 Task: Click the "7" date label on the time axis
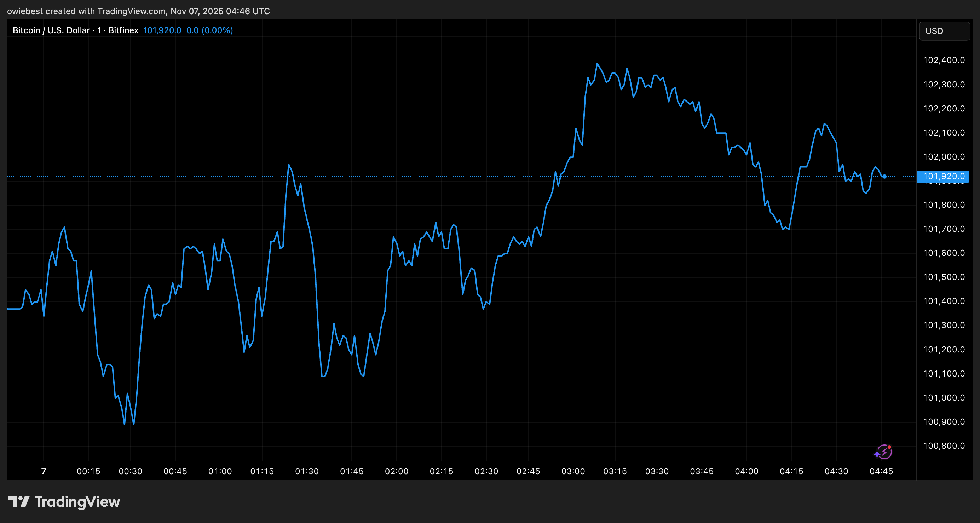[x=43, y=471]
